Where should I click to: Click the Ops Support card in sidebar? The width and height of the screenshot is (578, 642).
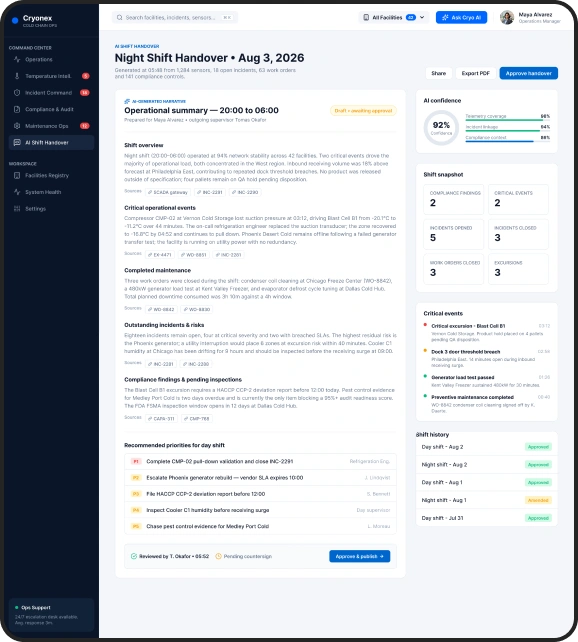pyautogui.click(x=52, y=615)
